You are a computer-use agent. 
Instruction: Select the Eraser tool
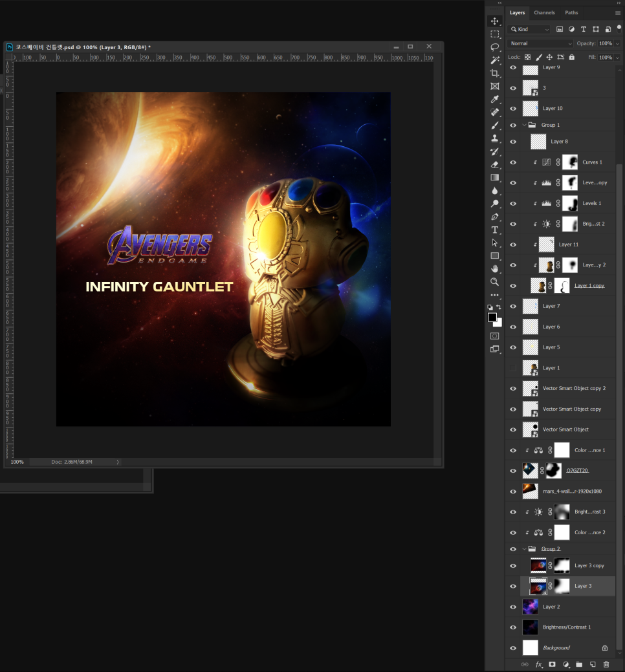point(495,164)
